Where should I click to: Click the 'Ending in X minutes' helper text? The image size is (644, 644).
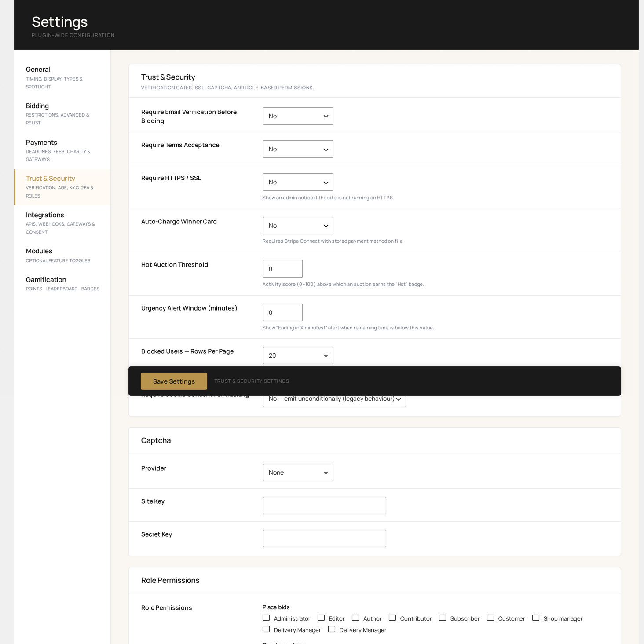[x=348, y=328]
